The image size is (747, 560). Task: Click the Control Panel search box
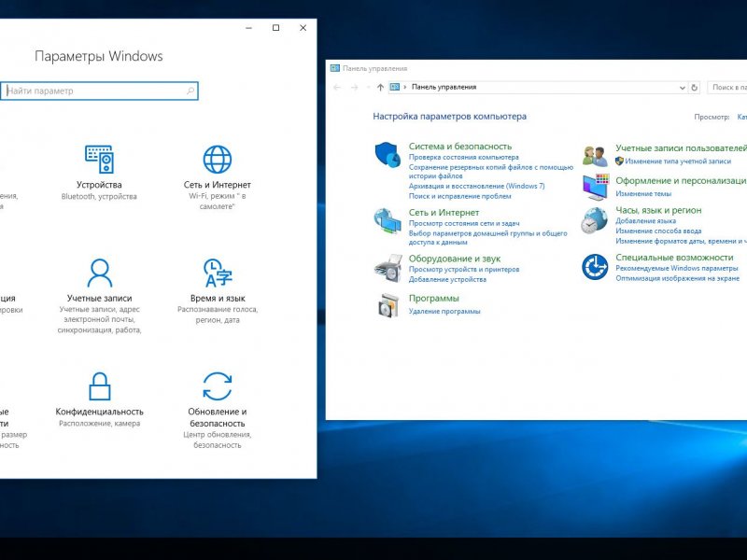[727, 87]
